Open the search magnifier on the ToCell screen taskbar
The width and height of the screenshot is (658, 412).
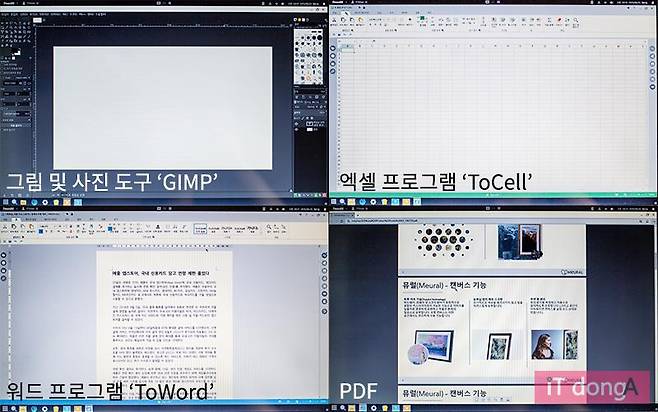click(x=343, y=202)
